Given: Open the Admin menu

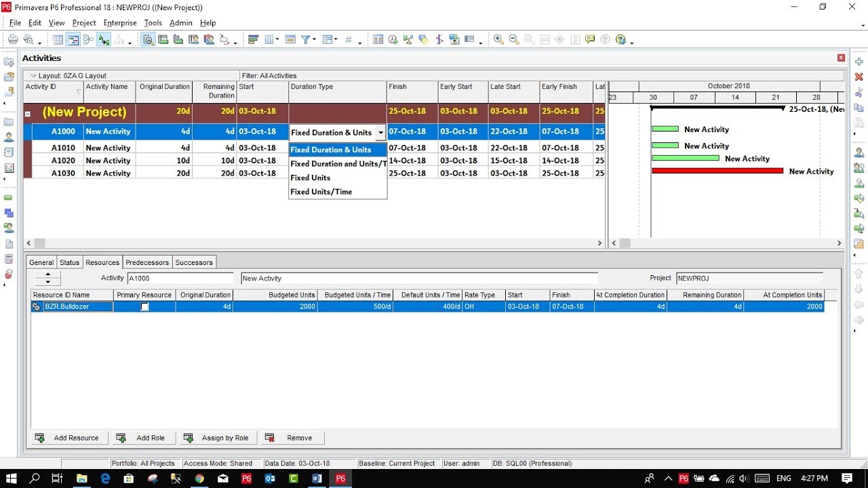Looking at the screenshot, I should (x=181, y=23).
